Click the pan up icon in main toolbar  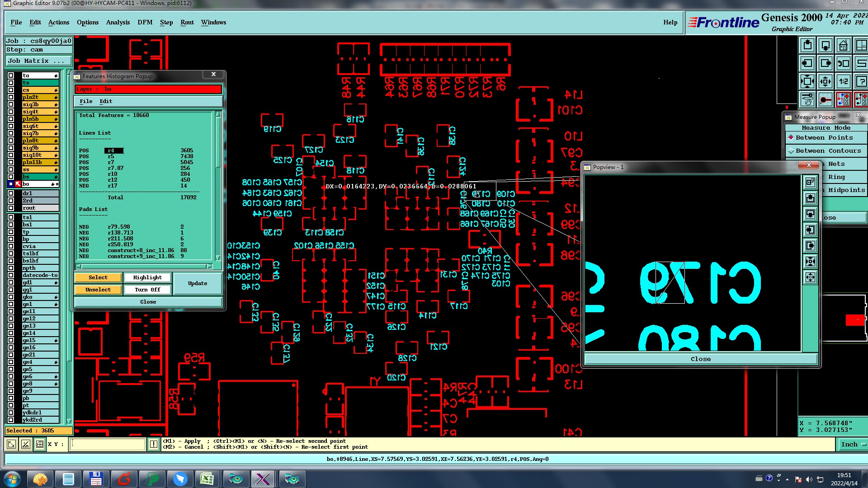(x=807, y=45)
